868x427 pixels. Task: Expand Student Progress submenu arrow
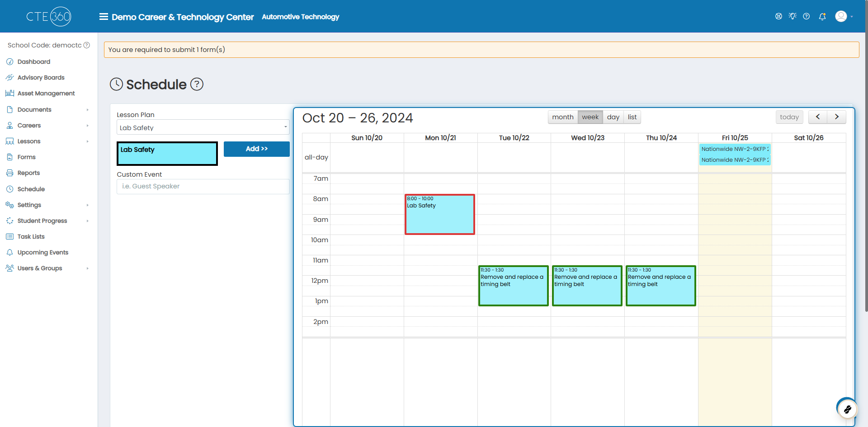click(x=87, y=221)
